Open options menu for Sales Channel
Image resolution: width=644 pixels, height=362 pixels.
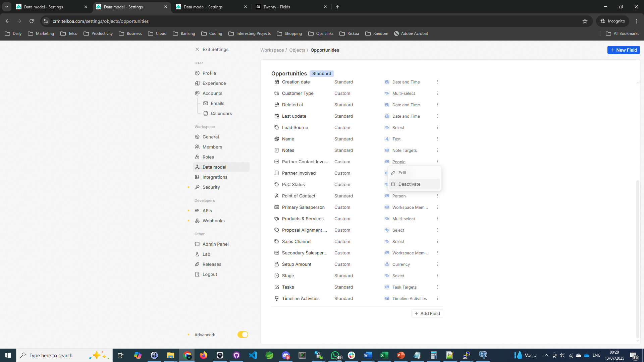[x=438, y=241]
